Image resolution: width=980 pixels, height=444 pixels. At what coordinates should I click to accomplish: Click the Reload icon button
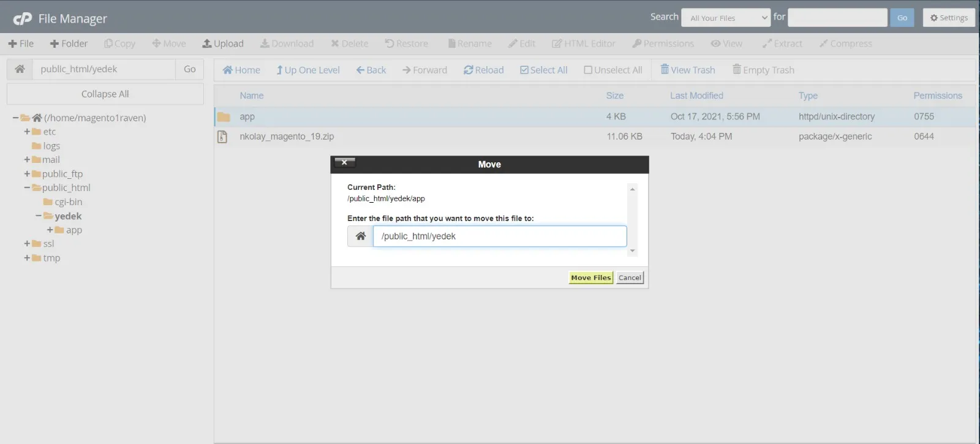point(483,70)
